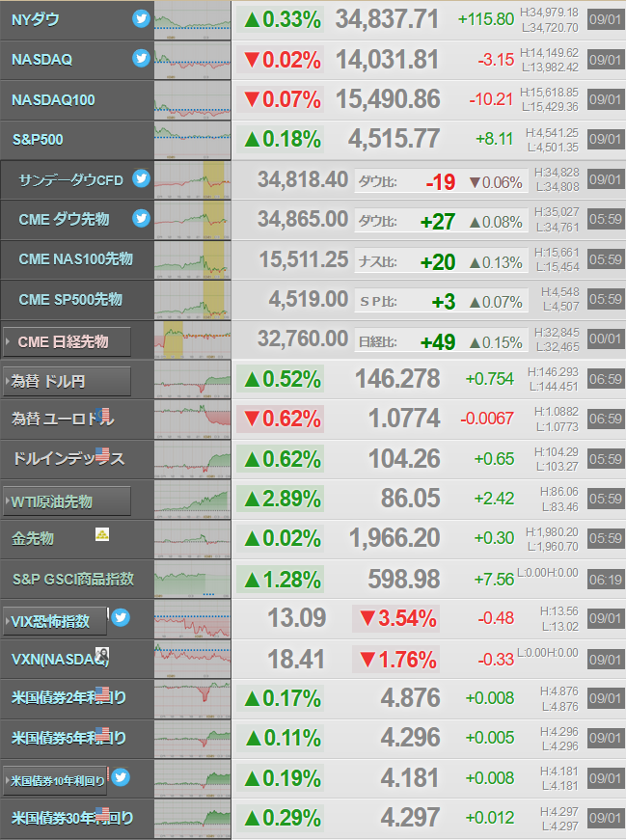Open the 米国債券2年利回り mini chart
The width and height of the screenshot is (626, 840).
click(192, 699)
